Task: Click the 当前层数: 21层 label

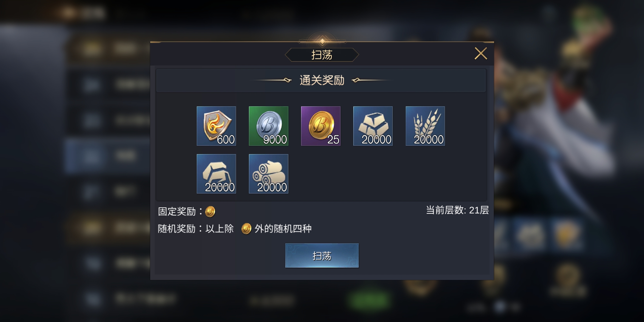Action: point(457,210)
